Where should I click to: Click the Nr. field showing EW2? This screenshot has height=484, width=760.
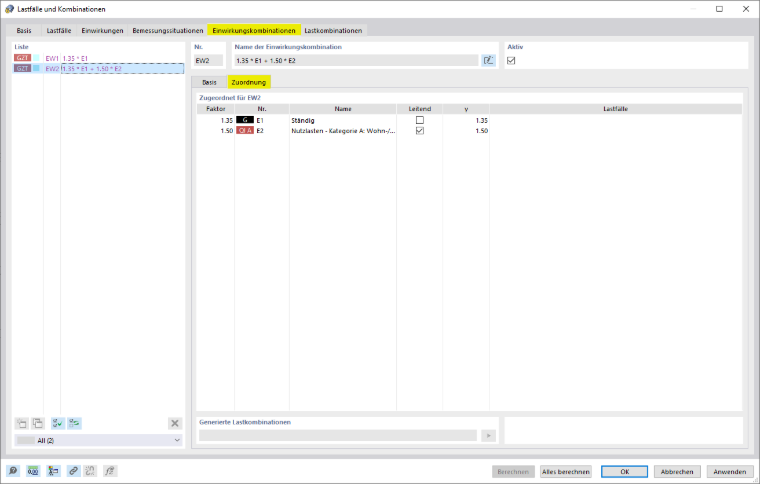pos(208,61)
